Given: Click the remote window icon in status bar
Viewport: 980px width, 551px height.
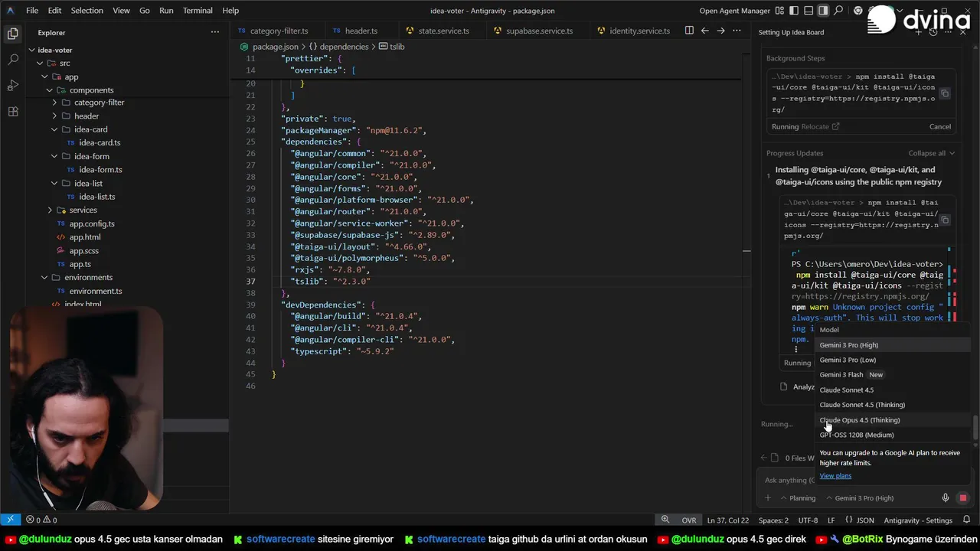Looking at the screenshot, I should click(x=10, y=520).
